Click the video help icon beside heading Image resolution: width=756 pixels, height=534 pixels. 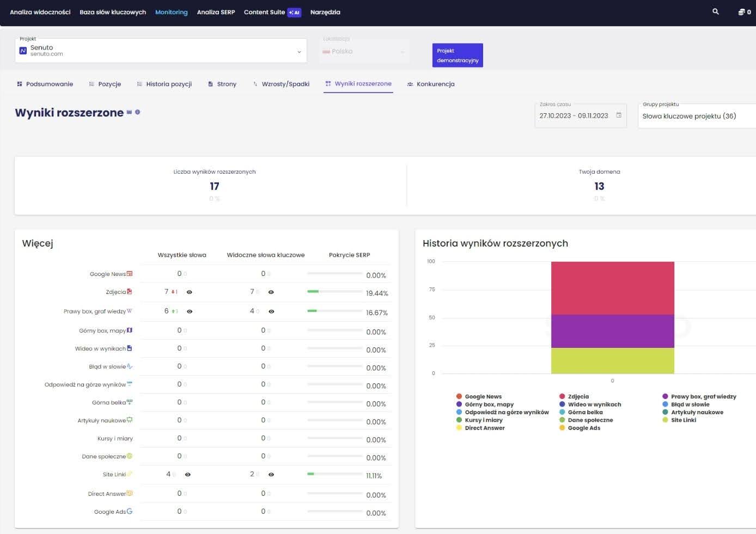pos(129,112)
